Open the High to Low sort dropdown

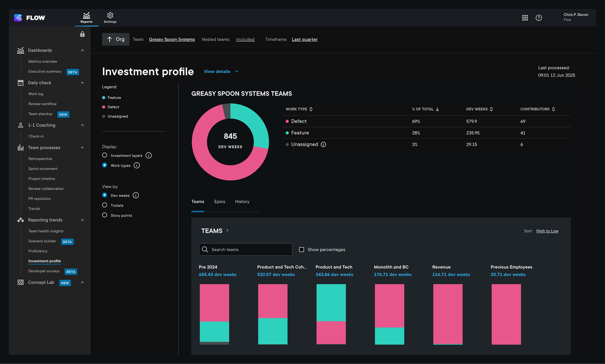pyautogui.click(x=547, y=231)
